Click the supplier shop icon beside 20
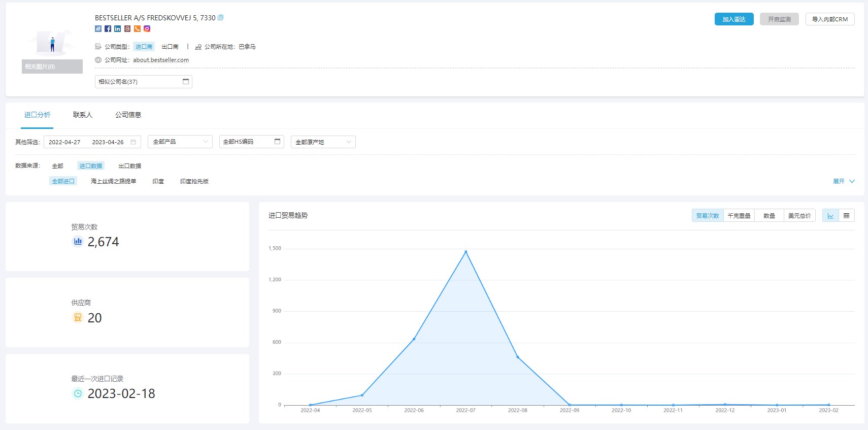 point(78,318)
